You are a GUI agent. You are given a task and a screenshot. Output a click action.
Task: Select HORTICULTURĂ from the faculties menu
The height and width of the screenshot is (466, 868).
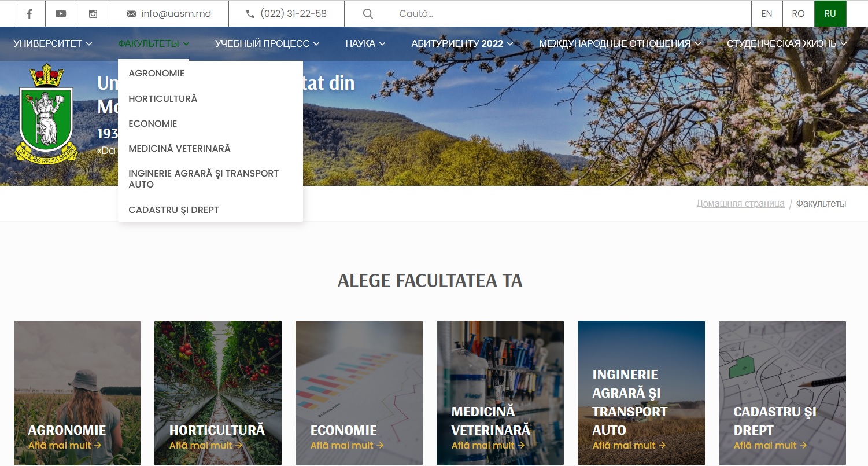click(162, 99)
